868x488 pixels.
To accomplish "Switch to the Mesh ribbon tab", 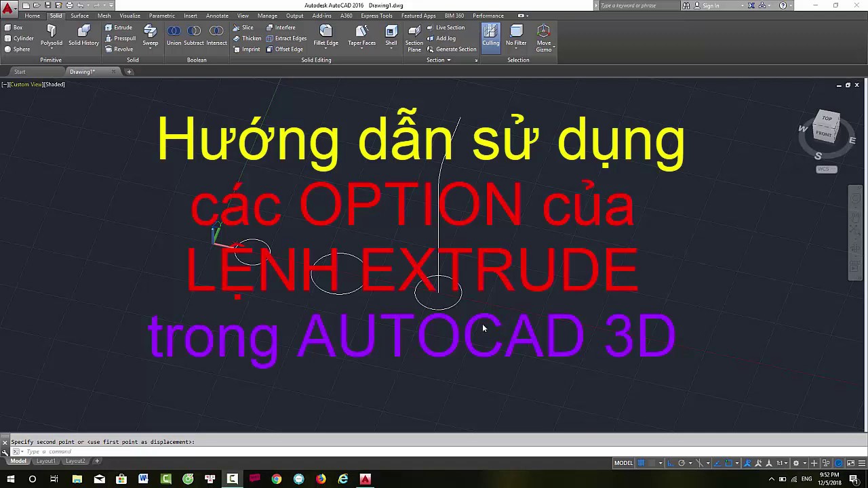I will coord(104,16).
